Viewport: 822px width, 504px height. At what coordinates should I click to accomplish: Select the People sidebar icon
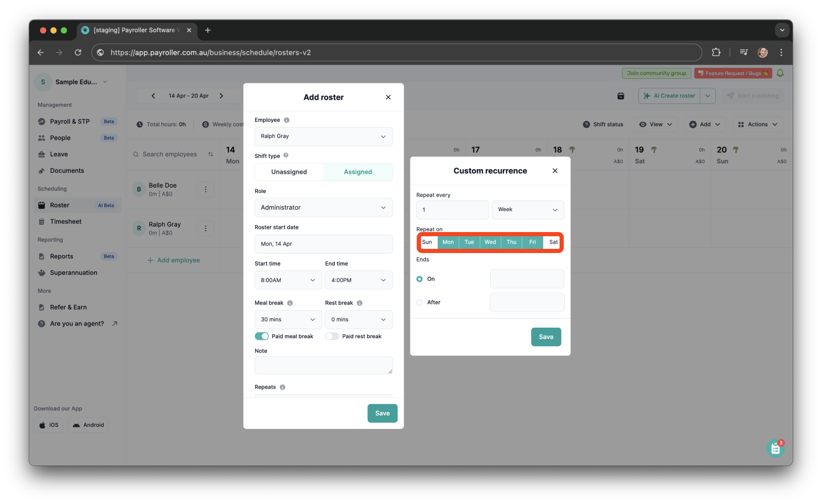43,138
